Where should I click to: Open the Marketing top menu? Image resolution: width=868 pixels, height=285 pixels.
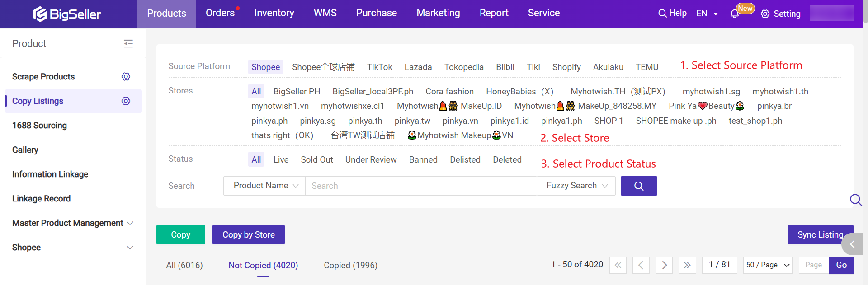439,13
